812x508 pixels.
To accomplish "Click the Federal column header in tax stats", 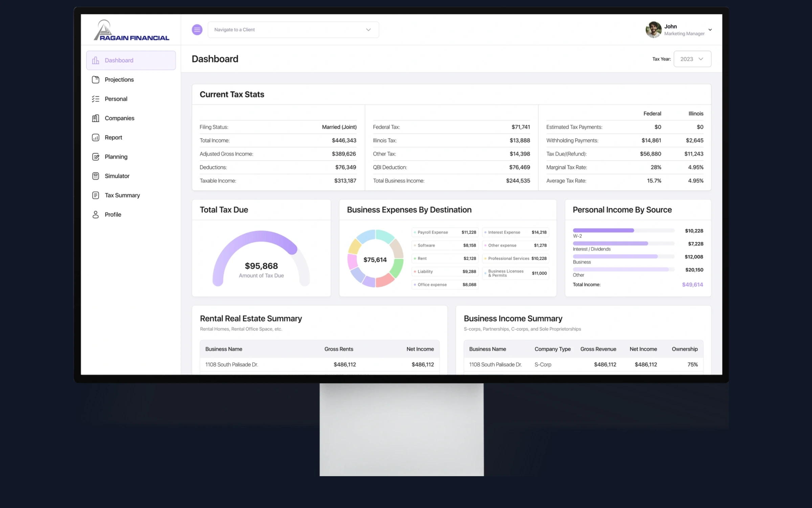I will coord(652,114).
